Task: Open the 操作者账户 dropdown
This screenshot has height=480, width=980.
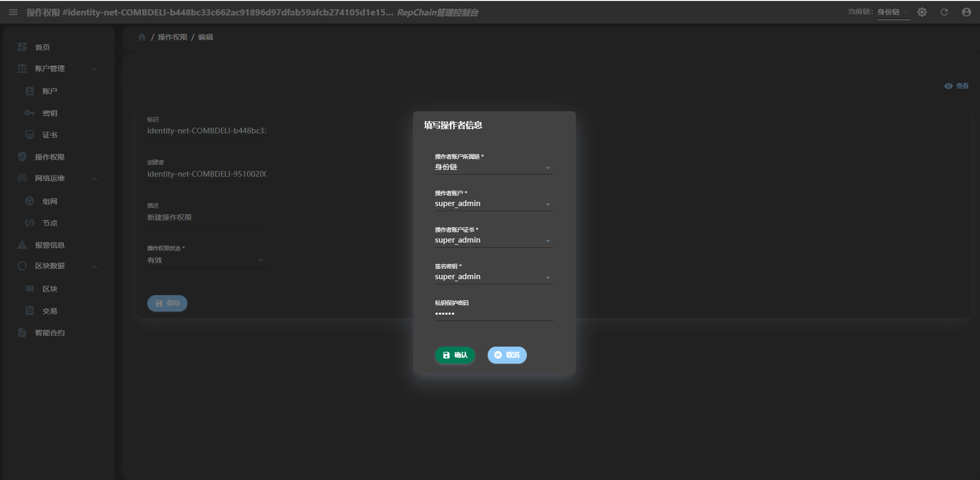Action: tap(494, 204)
